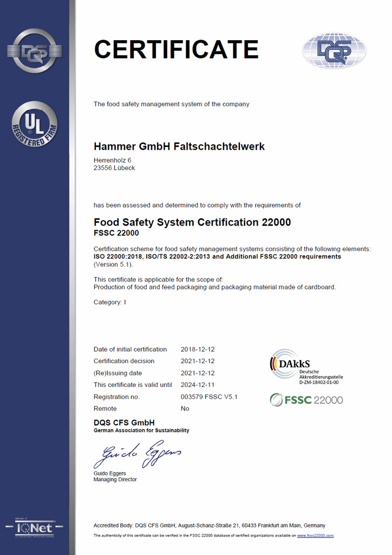Screen dimensions: 392x555
Task: Click the Accredited Body address line
Action: click(209, 526)
